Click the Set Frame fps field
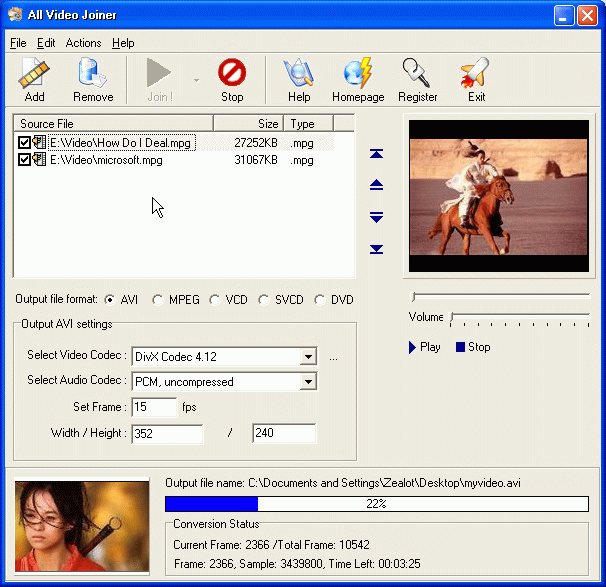The height and width of the screenshot is (587, 606). (x=154, y=407)
